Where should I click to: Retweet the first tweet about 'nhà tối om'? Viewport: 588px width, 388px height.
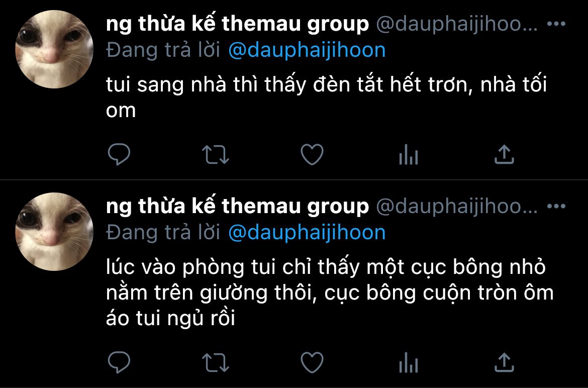click(215, 154)
